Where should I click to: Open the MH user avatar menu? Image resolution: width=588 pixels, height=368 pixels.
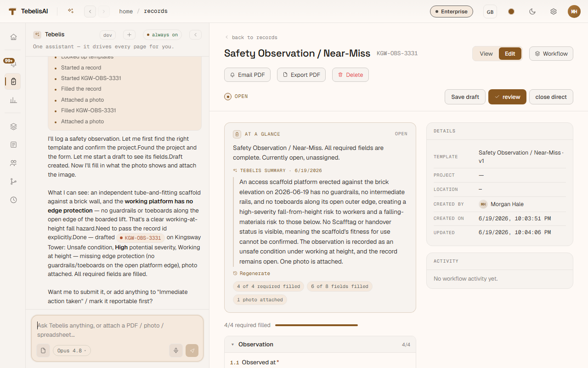pos(574,11)
